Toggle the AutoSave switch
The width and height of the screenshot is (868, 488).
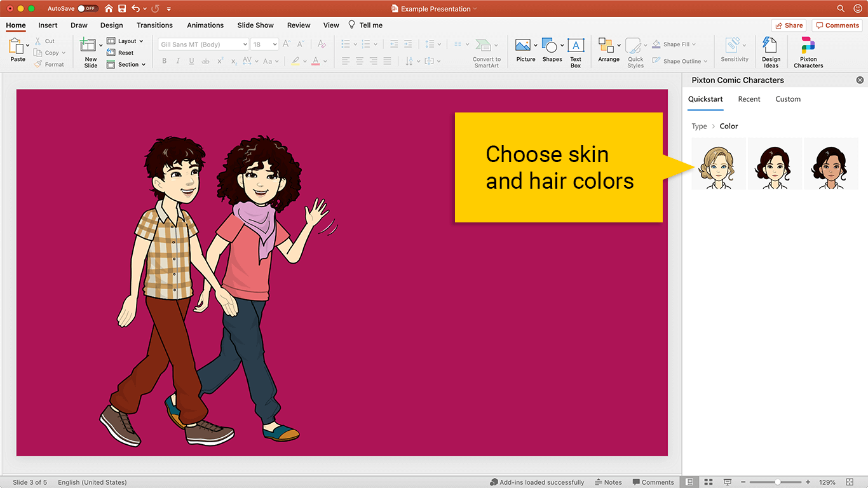88,9
